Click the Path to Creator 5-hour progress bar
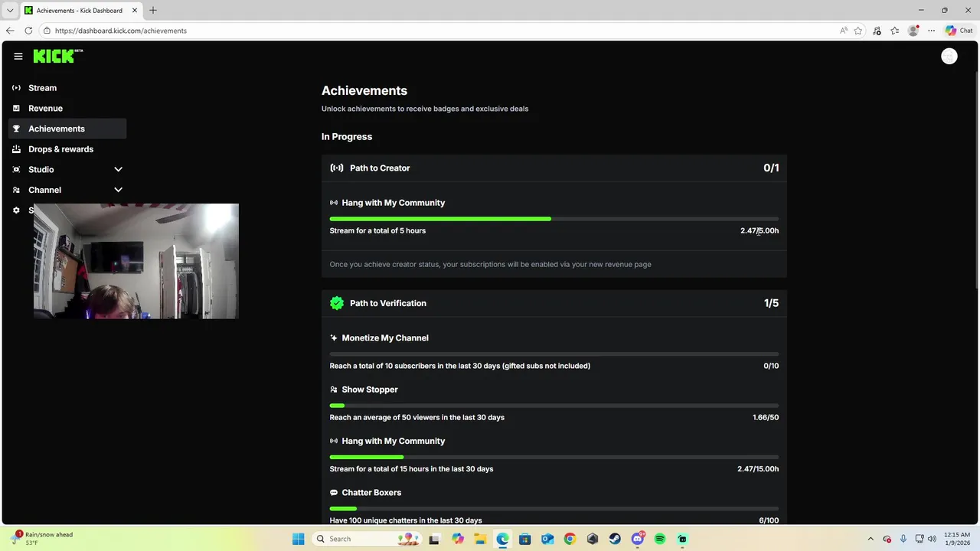 554,219
